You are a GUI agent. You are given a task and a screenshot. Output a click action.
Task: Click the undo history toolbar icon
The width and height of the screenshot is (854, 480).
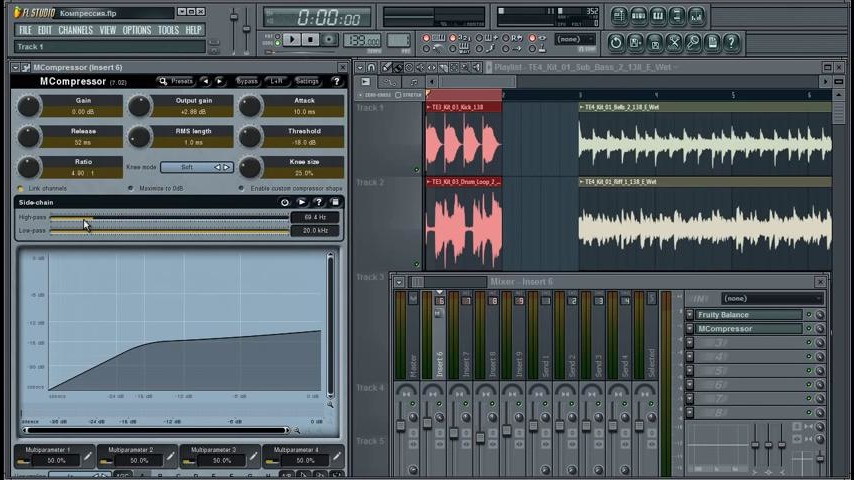[616, 42]
